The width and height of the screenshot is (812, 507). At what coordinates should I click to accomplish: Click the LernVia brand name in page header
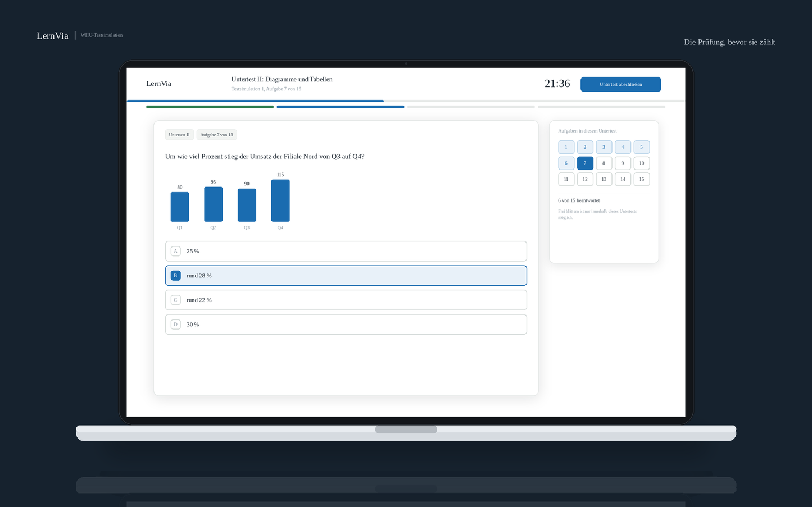point(52,36)
